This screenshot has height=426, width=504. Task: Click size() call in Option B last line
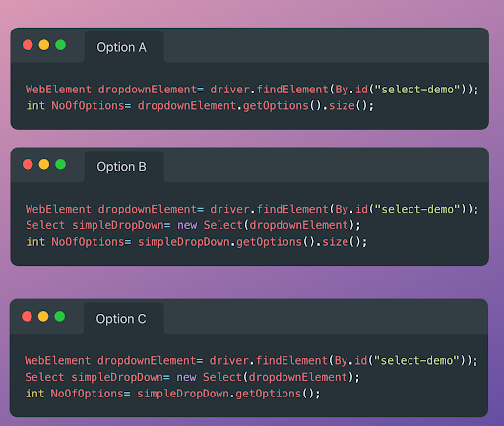click(342, 242)
